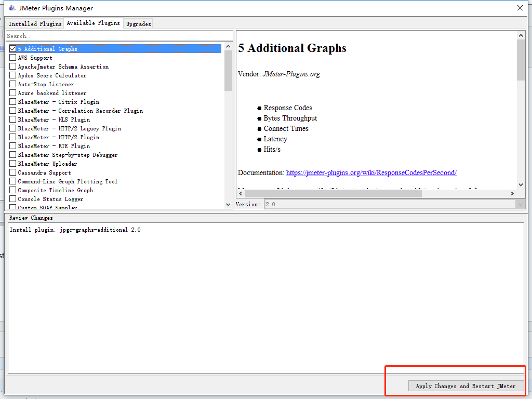
Task: Check the Auto-Stop Listener checkbox
Action: pyautogui.click(x=13, y=84)
